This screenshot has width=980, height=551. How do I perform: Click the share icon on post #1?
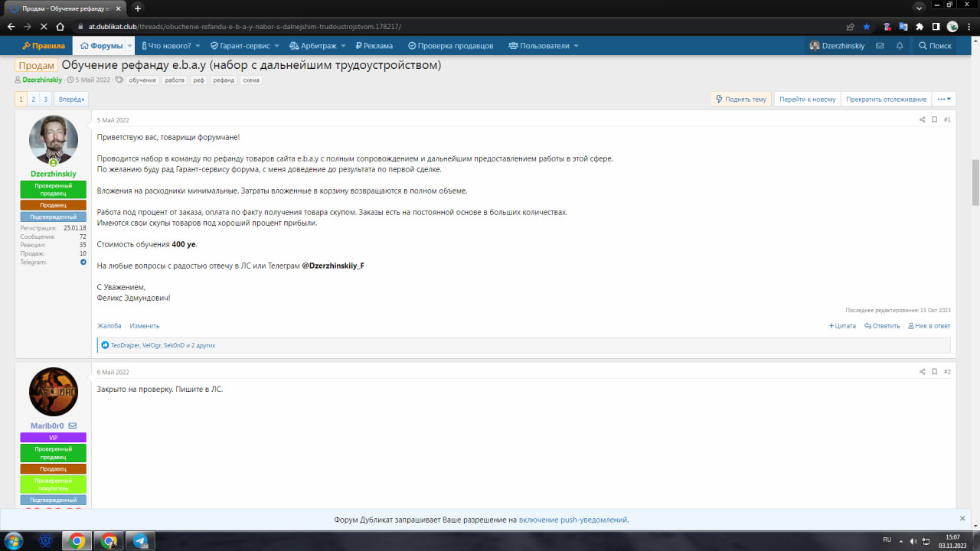922,120
